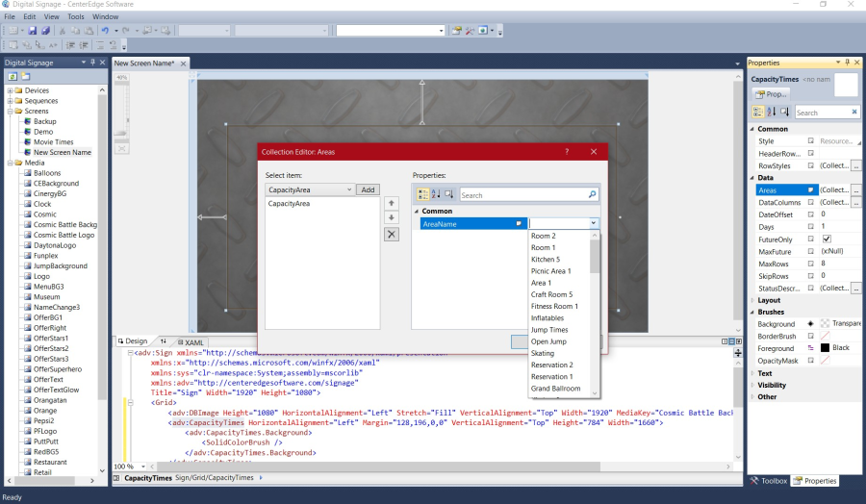Expand the Layout section in Properties
866x504 pixels.
pos(752,300)
